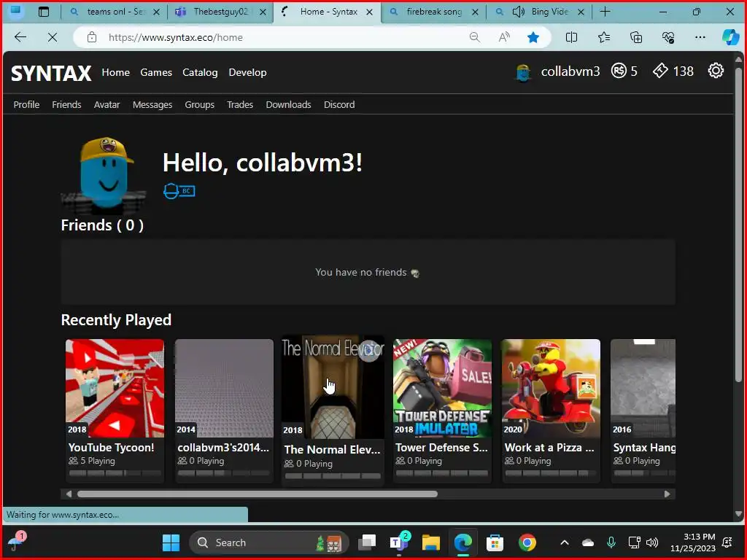747x560 pixels.
Task: Open the Develop nav link
Action: pyautogui.click(x=248, y=72)
